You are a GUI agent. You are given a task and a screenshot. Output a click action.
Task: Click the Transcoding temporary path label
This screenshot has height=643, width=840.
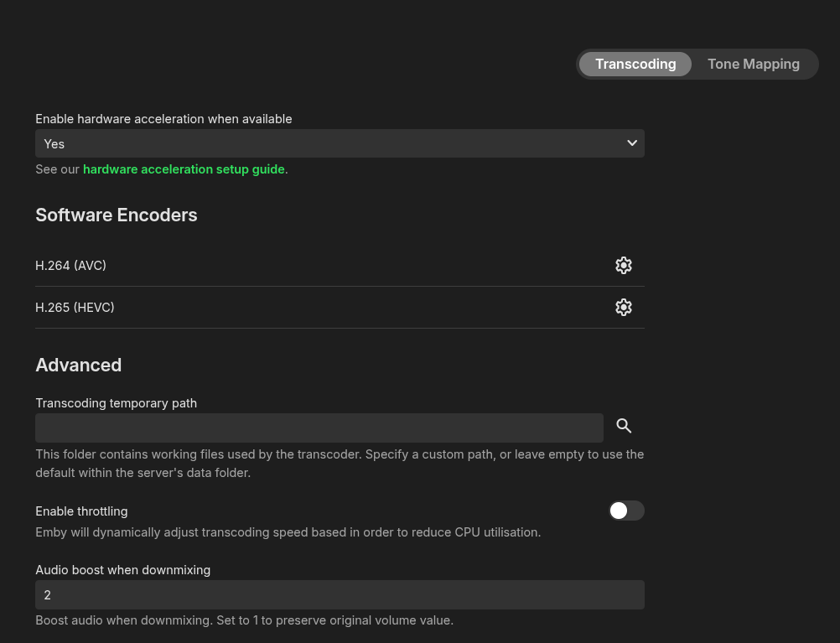click(117, 403)
